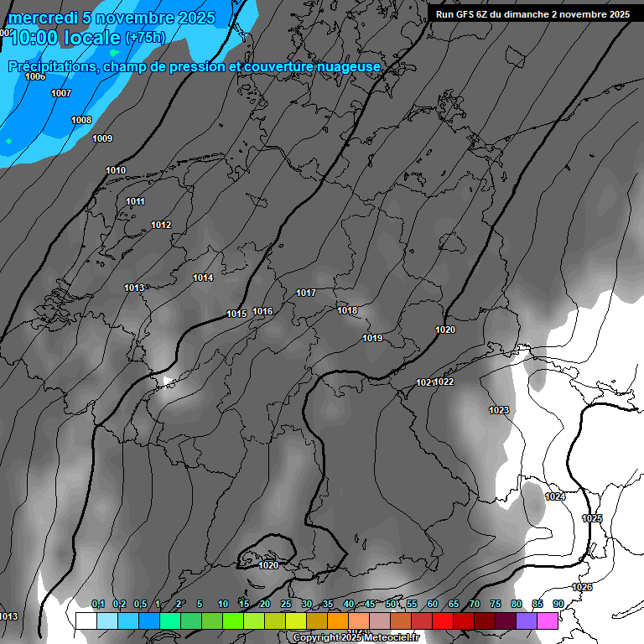The width and height of the screenshot is (644, 644).
Task: Click the 1009 isobar label
Action: tap(102, 138)
